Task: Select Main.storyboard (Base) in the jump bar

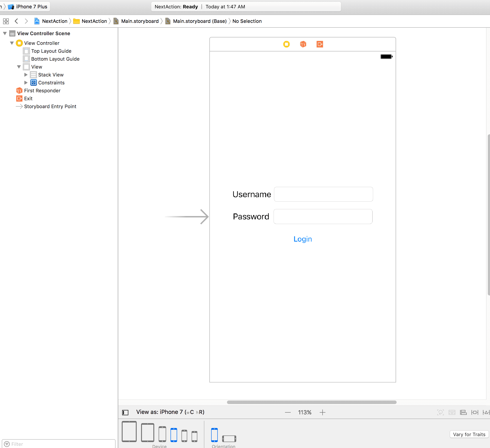Action: (199, 21)
